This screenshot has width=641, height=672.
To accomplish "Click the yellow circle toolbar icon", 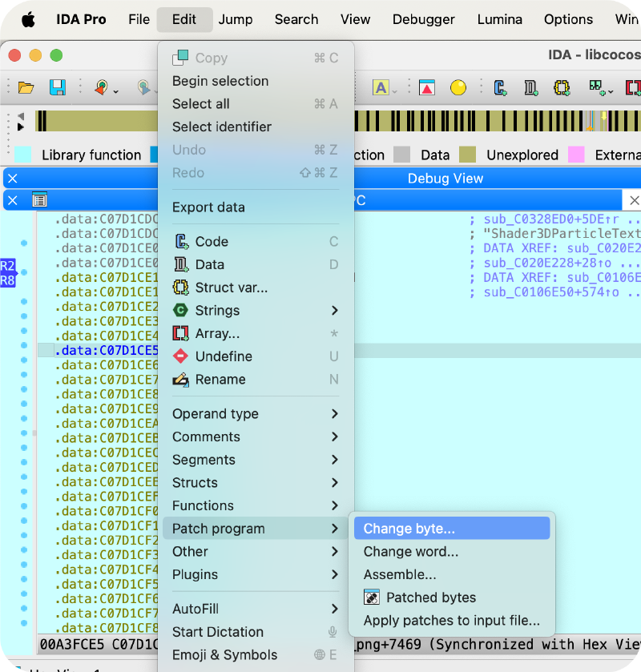I will tap(458, 87).
